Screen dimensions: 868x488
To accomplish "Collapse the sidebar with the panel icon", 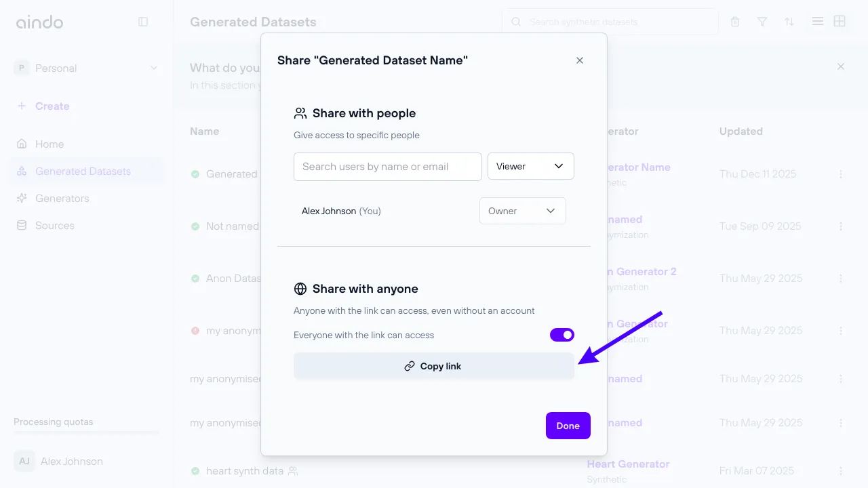I will [x=143, y=21].
